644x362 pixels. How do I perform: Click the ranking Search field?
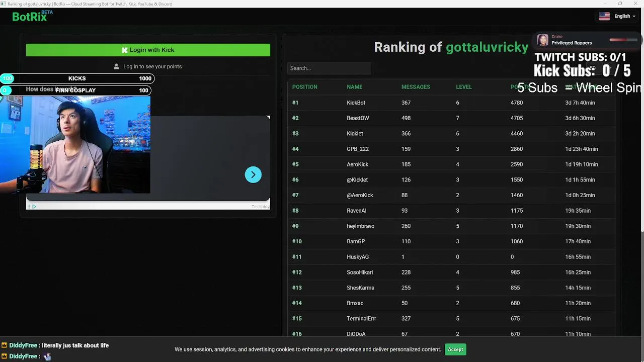pos(329,68)
